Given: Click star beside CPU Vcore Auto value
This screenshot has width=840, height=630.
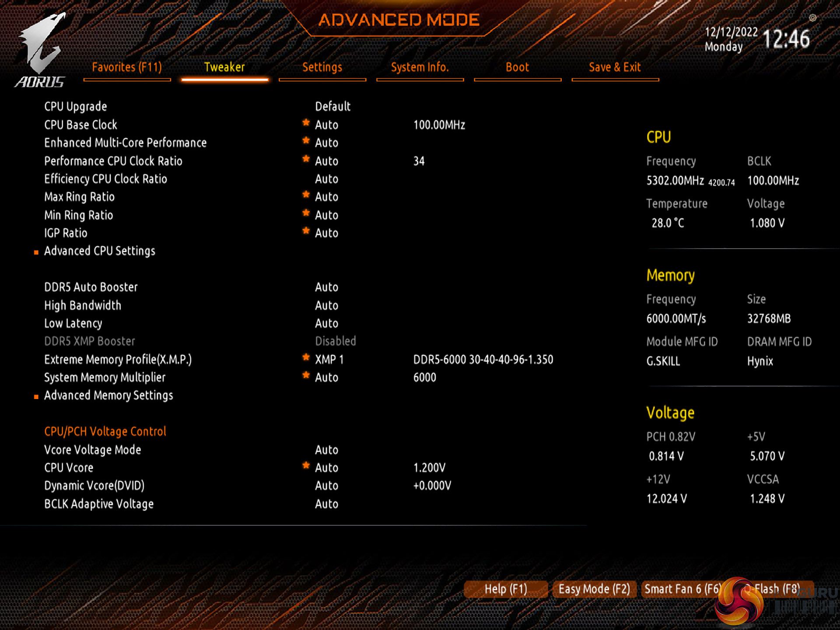Looking at the screenshot, I should click(x=306, y=465).
